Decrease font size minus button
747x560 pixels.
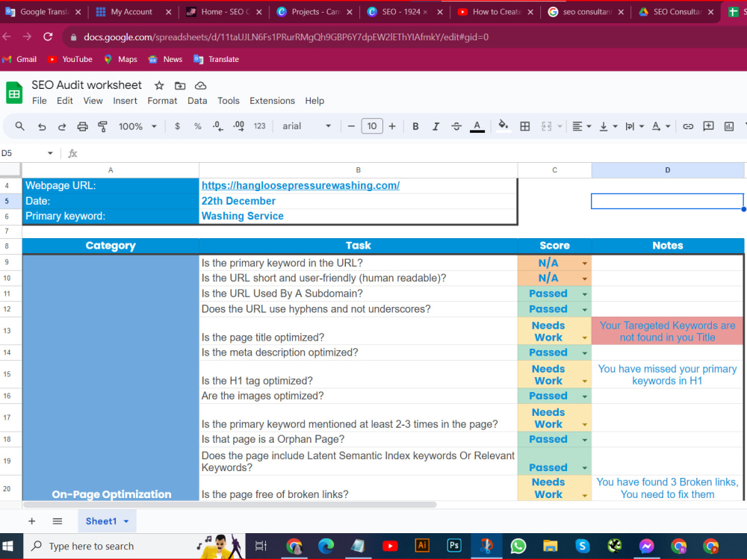(x=351, y=126)
